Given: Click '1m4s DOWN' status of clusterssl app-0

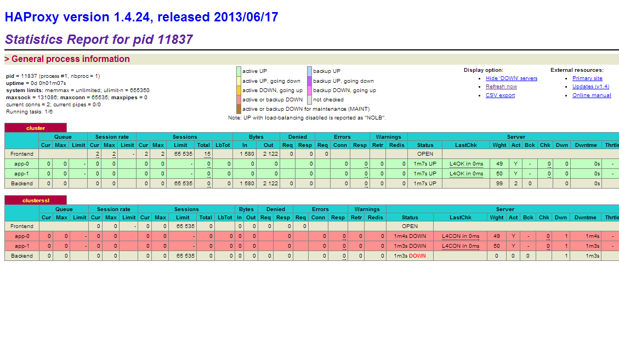Looking at the screenshot, I should 410,236.
